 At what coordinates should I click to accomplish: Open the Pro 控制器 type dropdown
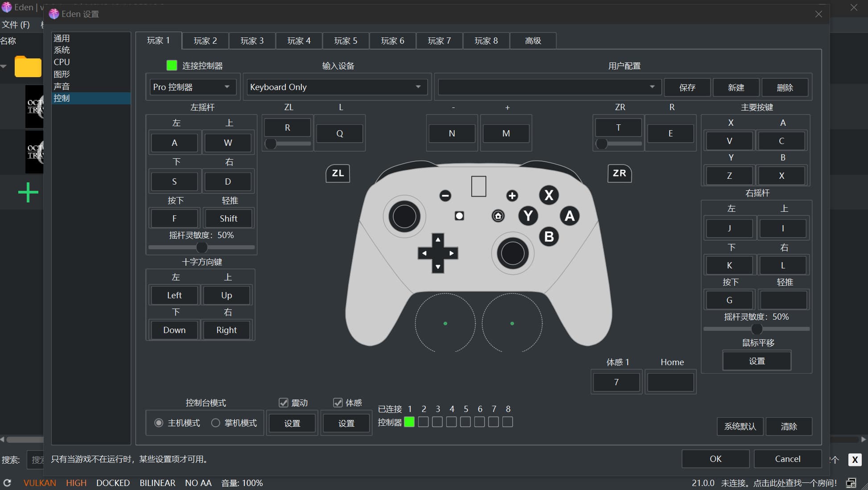[192, 87]
